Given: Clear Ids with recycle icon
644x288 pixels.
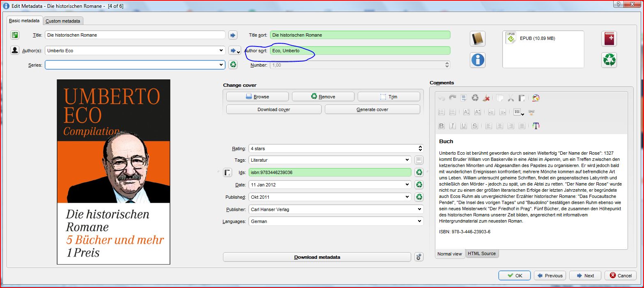Looking at the screenshot, I should pos(419,172).
